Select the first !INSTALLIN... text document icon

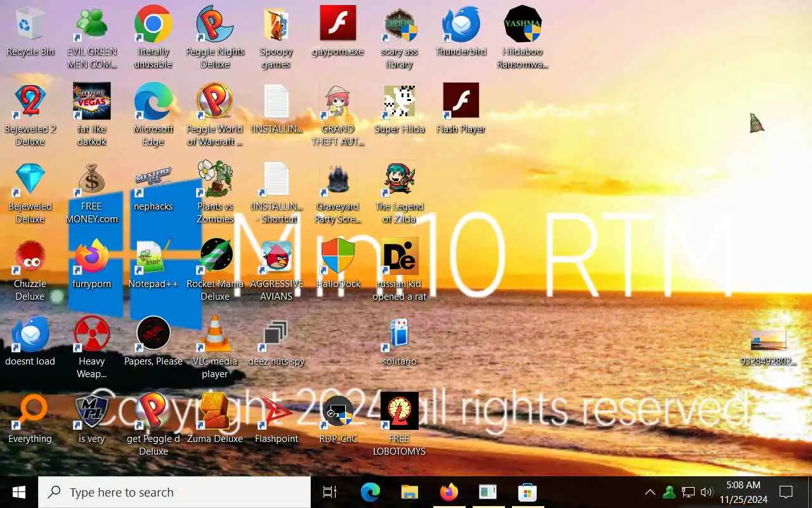276,102
